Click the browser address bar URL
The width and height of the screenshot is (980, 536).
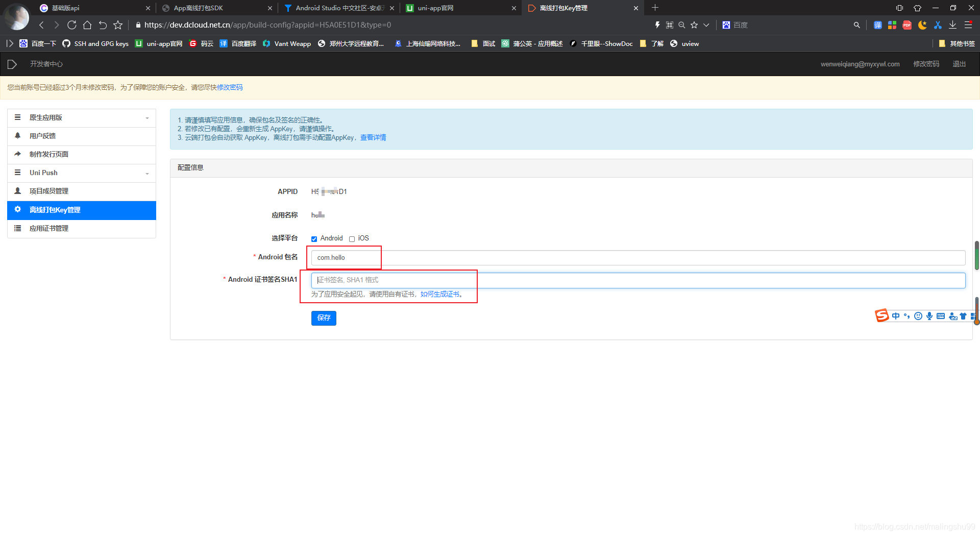(x=267, y=25)
